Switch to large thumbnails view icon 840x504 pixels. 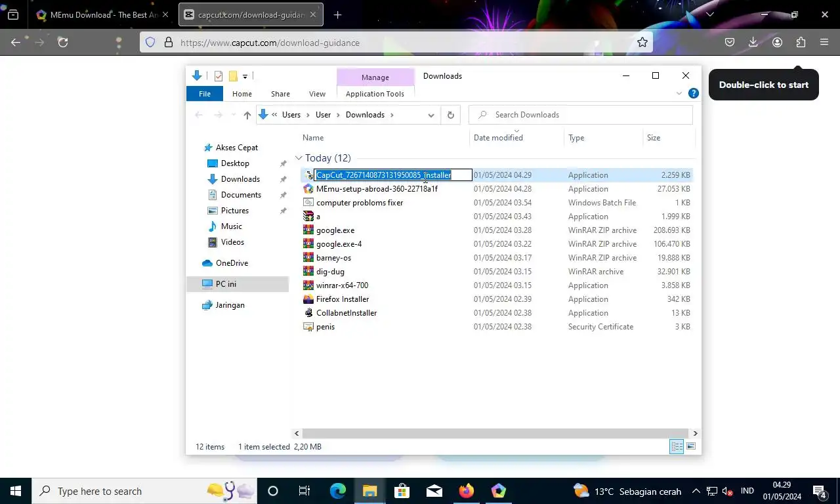pos(691,447)
